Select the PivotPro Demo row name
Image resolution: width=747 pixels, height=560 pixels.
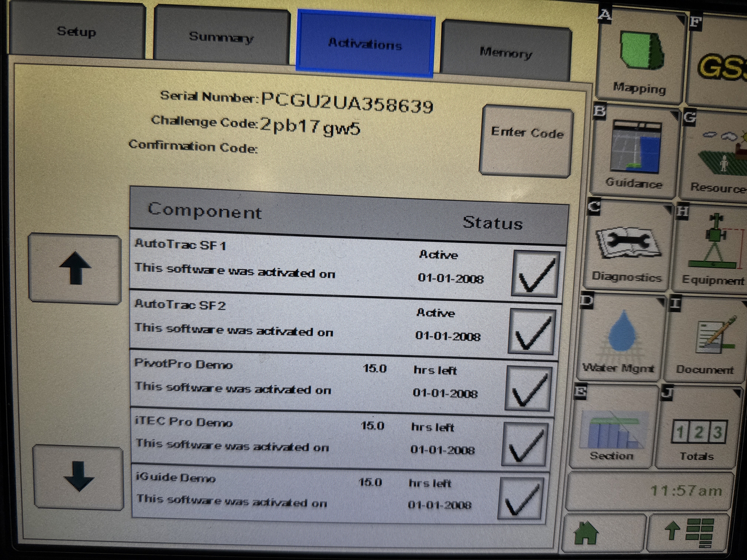(184, 364)
